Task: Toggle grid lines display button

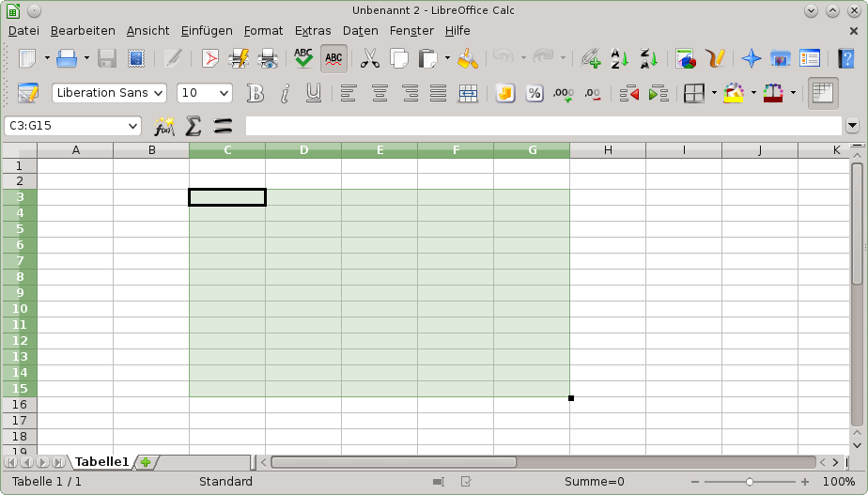Action: pos(823,93)
